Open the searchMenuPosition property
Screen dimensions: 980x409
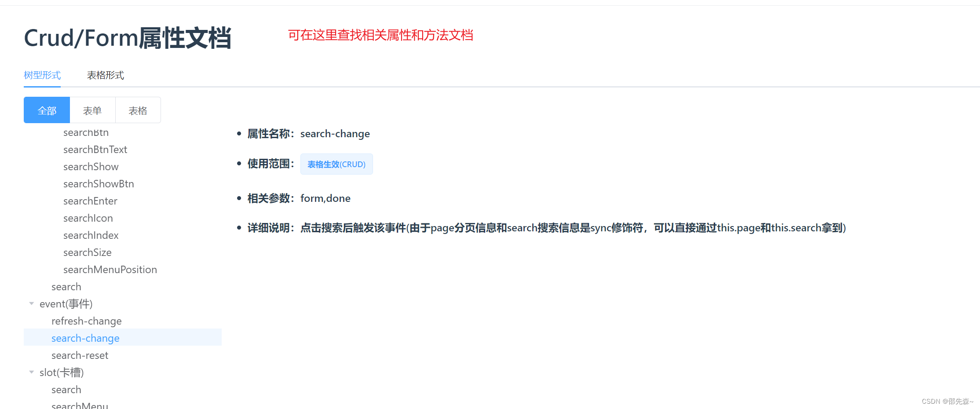(x=110, y=270)
